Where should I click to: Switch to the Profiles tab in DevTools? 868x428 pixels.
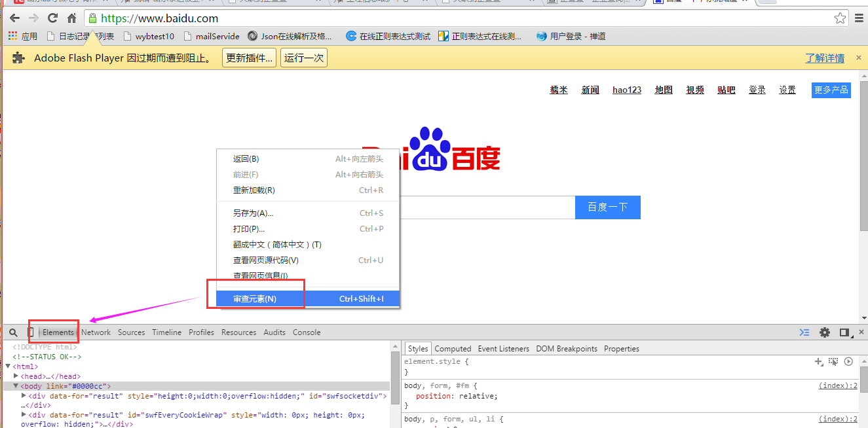(x=202, y=332)
